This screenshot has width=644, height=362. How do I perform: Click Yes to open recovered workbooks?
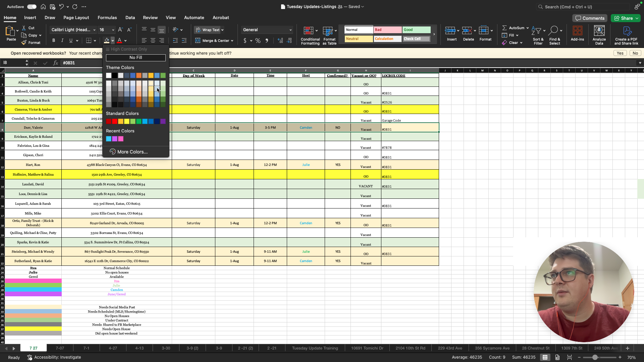click(620, 53)
